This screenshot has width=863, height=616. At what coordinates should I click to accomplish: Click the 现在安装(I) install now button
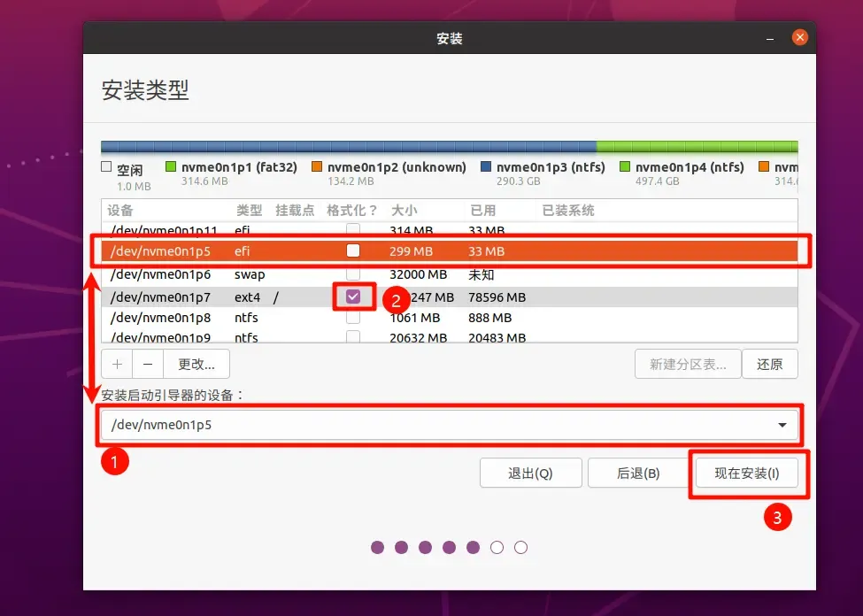(x=747, y=473)
